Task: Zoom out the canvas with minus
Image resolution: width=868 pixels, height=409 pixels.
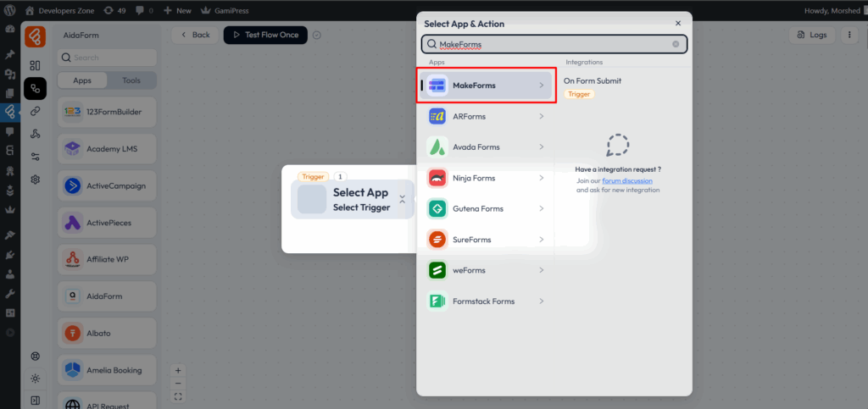Action: [178, 383]
